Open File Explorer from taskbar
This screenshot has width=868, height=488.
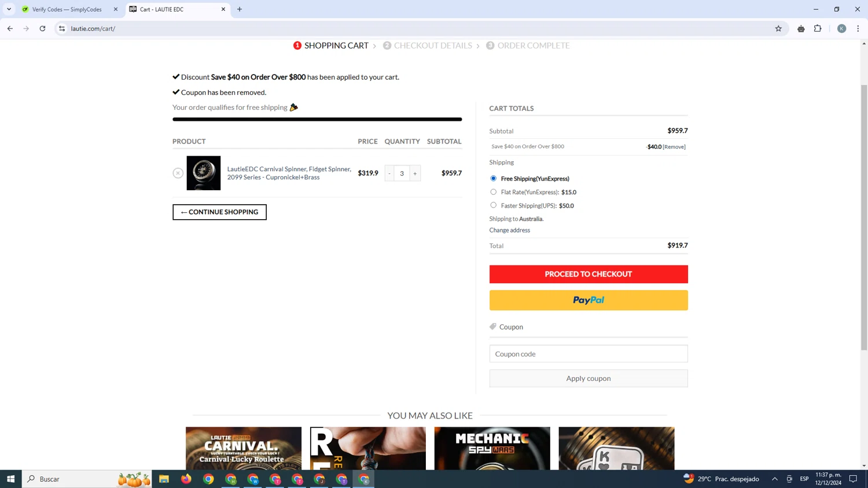tap(164, 479)
